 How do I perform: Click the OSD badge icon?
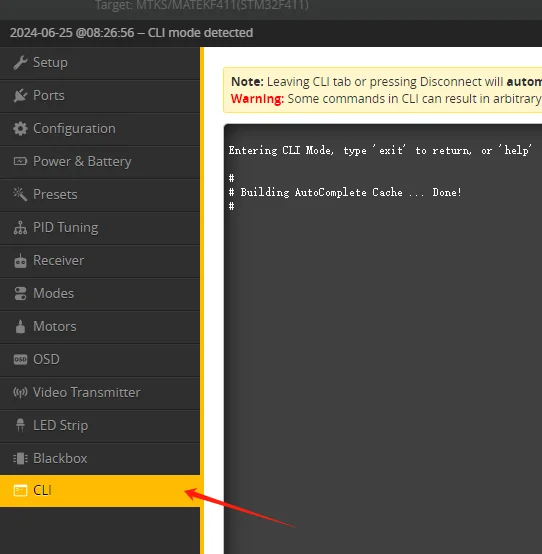(20, 359)
